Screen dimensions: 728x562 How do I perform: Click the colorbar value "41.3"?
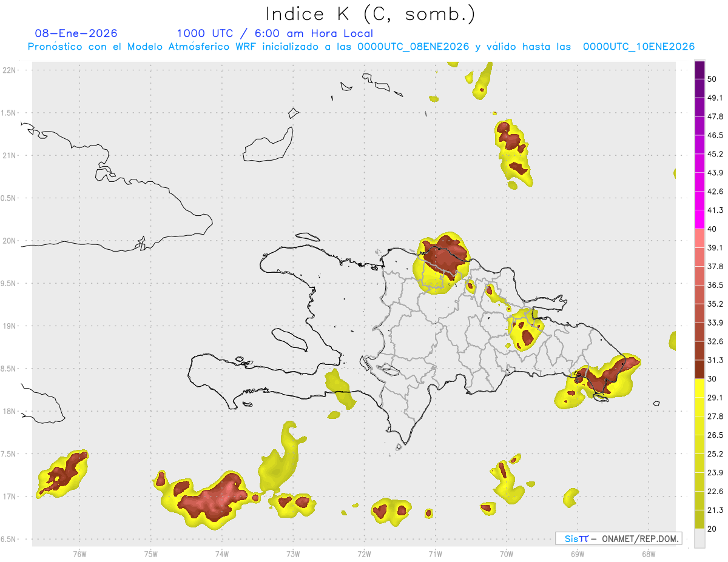coord(715,211)
